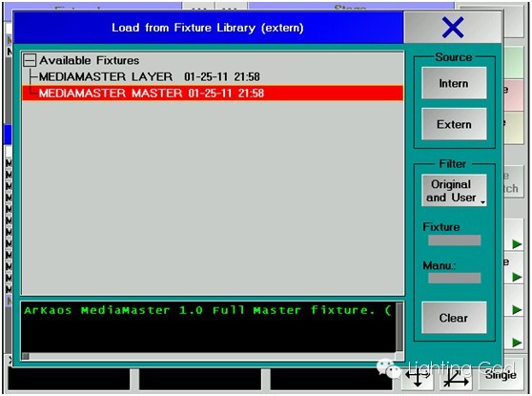The height and width of the screenshot is (396, 532).
Task: Clear the fixture filters with Clear
Action: (x=454, y=318)
